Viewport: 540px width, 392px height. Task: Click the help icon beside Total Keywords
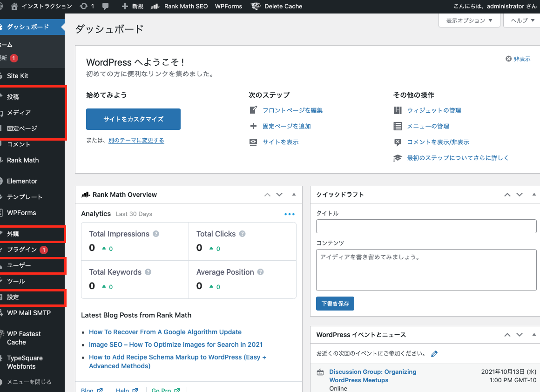tap(148, 272)
